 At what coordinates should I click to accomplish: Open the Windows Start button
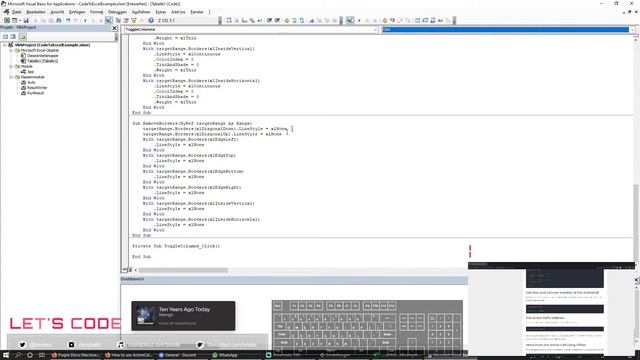pos(6,355)
